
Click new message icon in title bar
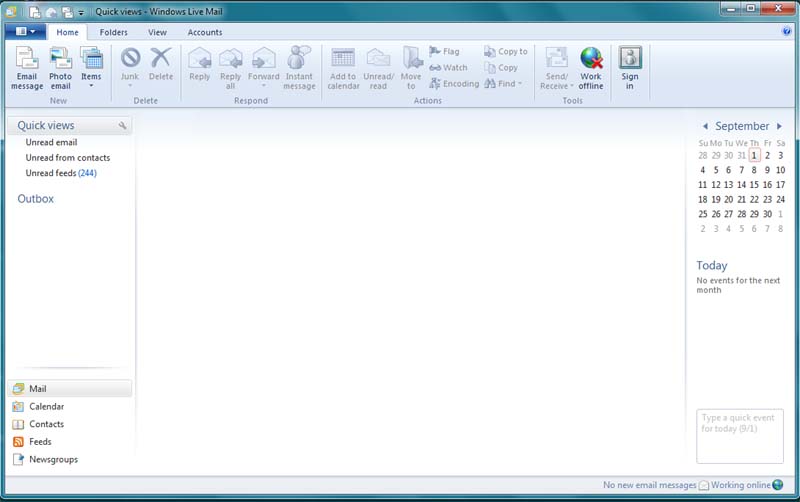tap(35, 12)
